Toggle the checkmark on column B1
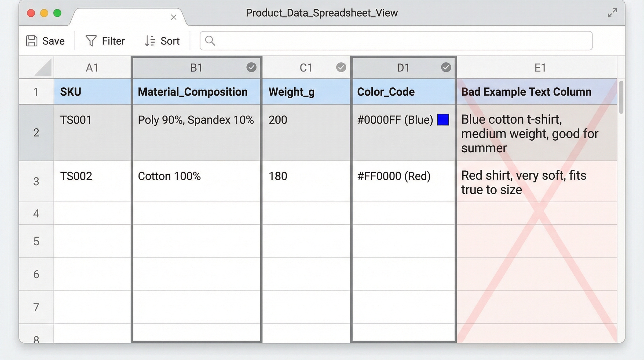The width and height of the screenshot is (644, 360). 251,67
